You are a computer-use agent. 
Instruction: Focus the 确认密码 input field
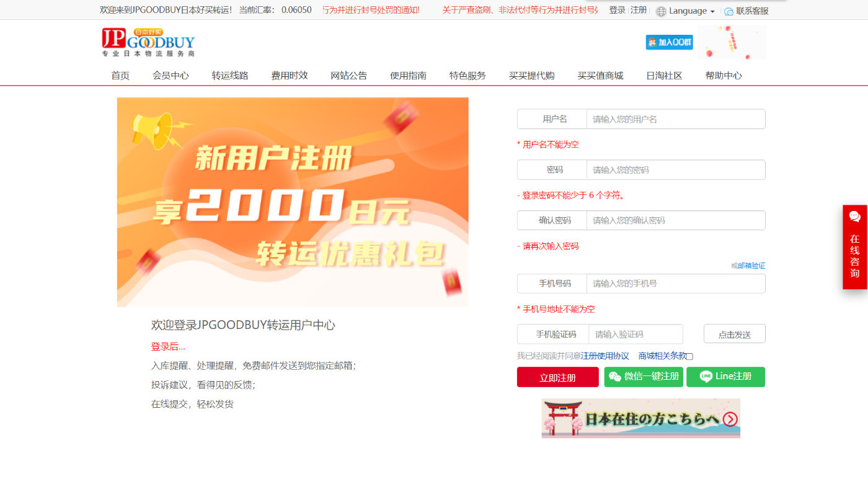click(x=676, y=220)
